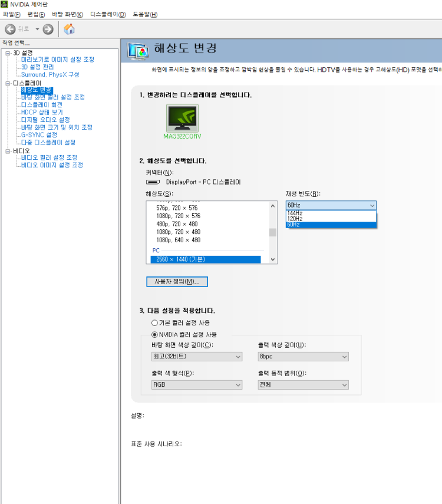
Task: Open 다중 디스플레이 설정 in tree
Action: pos(48,143)
